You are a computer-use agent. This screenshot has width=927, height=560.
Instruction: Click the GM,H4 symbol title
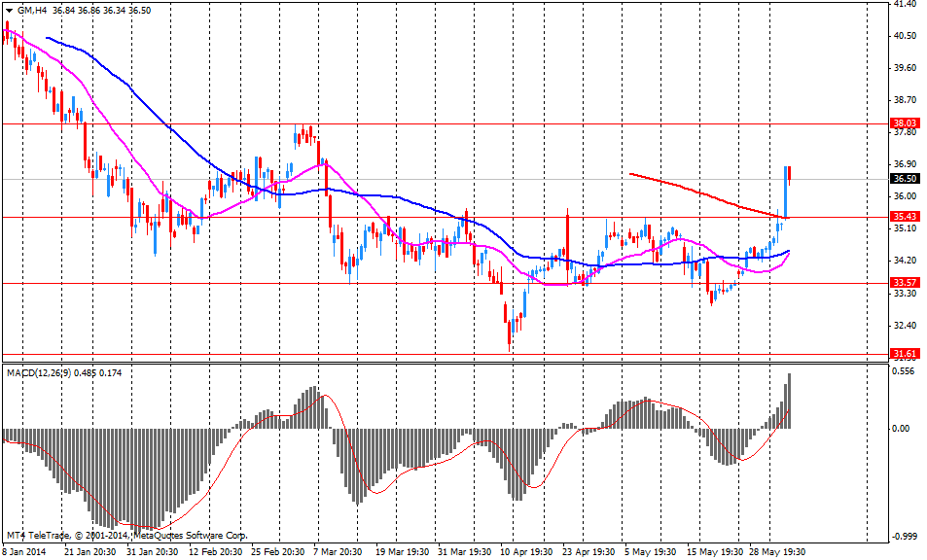[32, 10]
